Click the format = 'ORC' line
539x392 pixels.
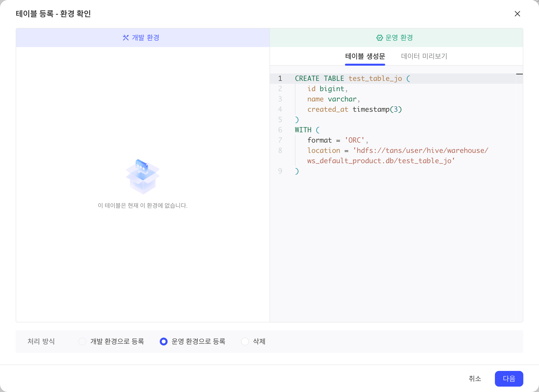338,140
